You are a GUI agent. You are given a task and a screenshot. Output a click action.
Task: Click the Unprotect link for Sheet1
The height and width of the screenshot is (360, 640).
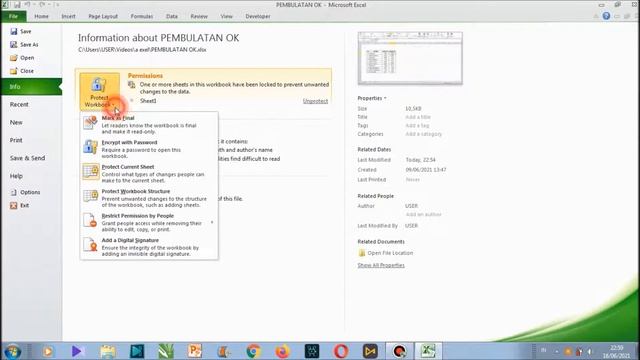tap(315, 101)
